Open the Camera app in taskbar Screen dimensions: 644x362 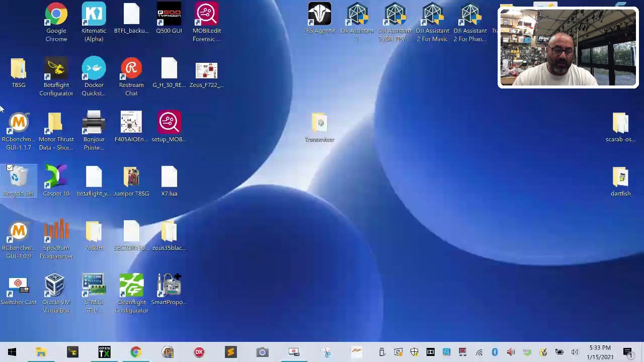click(x=263, y=352)
